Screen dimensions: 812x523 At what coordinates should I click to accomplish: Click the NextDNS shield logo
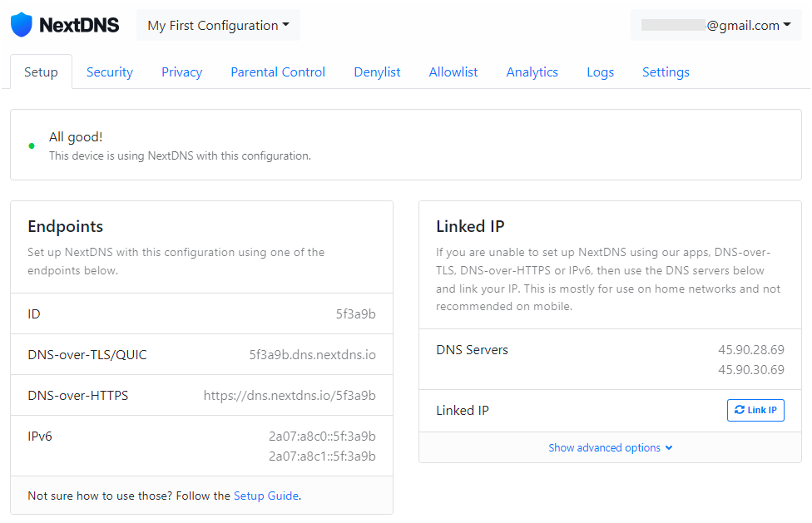tap(22, 25)
